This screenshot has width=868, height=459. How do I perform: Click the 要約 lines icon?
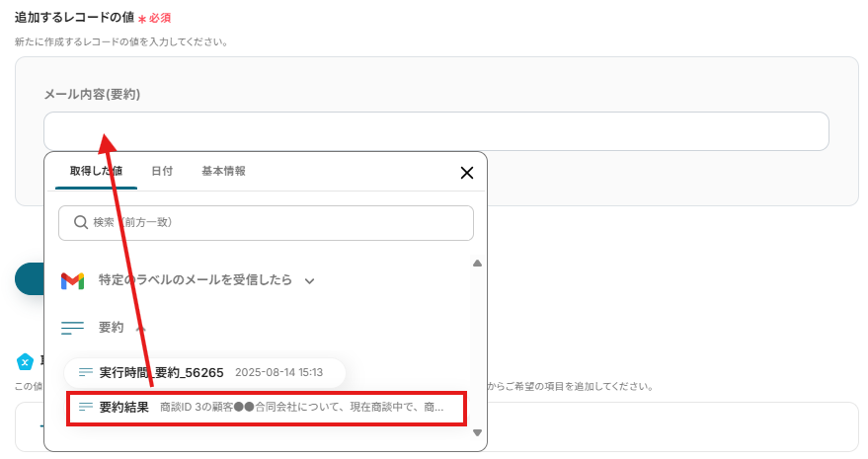coord(72,328)
